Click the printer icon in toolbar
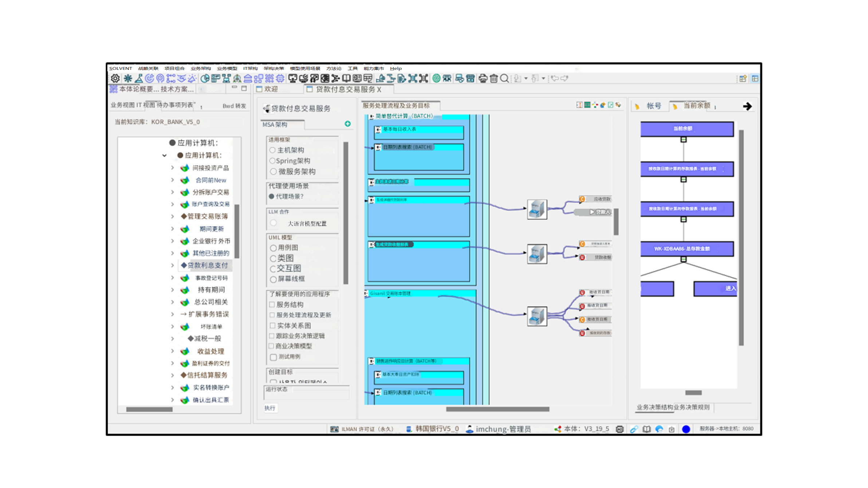Viewport: 868px width, 488px height. (x=483, y=78)
